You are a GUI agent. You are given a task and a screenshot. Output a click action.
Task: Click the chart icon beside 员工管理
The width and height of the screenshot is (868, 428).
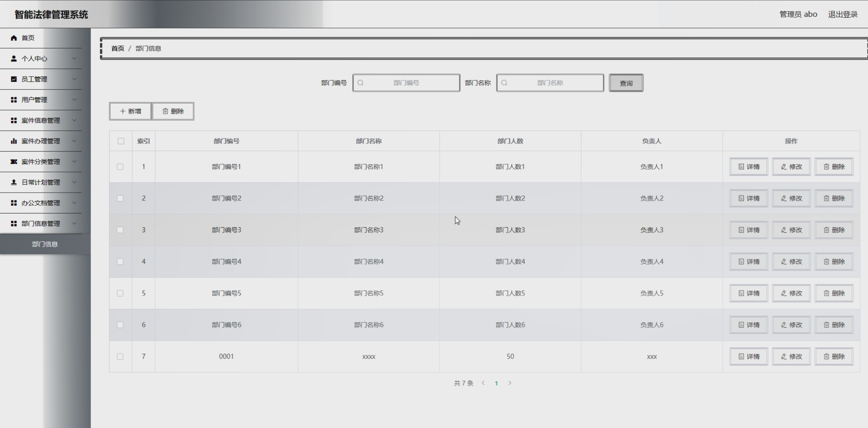(x=14, y=79)
